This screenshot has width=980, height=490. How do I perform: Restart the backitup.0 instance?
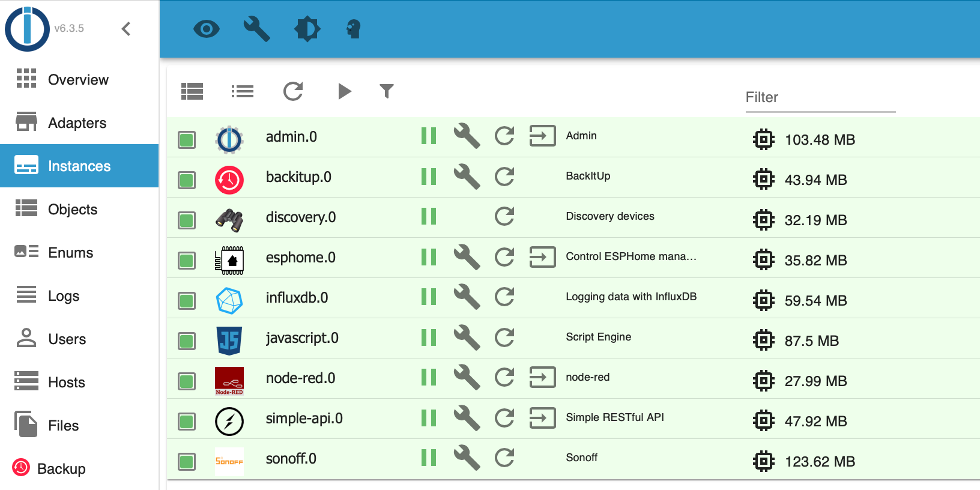[x=504, y=176]
